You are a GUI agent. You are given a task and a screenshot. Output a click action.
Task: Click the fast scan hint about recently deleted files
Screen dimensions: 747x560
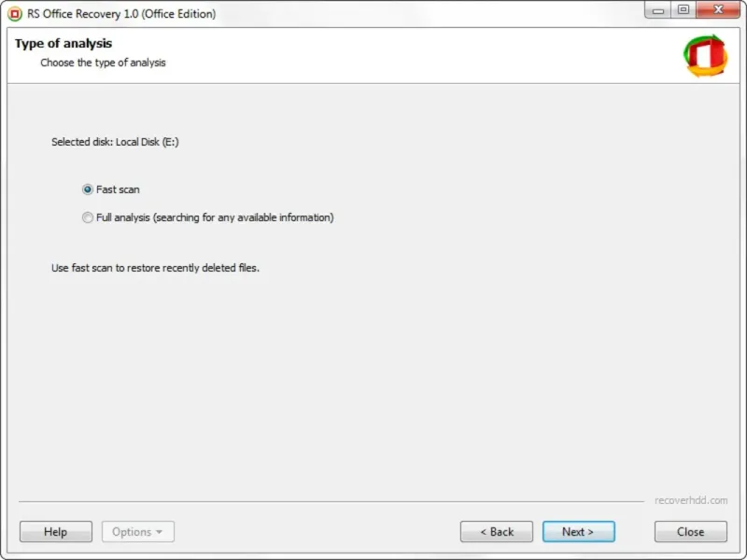coord(155,268)
